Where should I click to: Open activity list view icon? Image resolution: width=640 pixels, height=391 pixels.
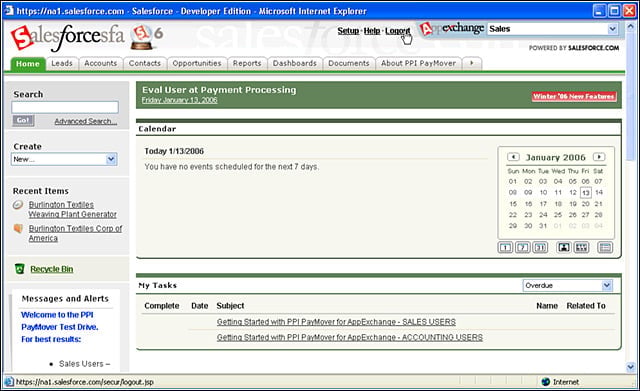pos(605,247)
